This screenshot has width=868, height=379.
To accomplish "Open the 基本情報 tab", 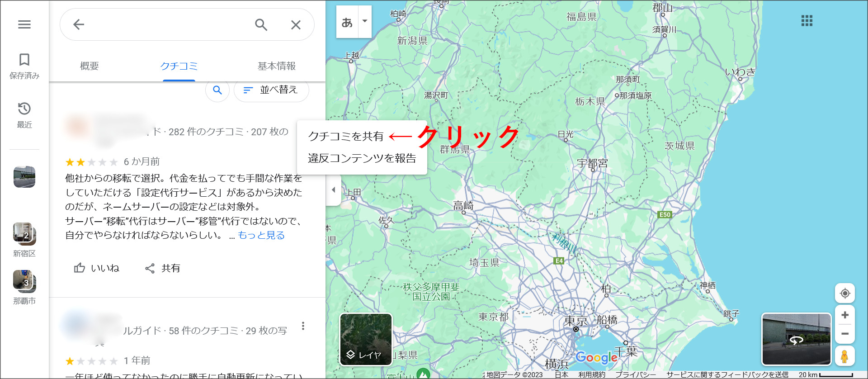I will click(277, 66).
